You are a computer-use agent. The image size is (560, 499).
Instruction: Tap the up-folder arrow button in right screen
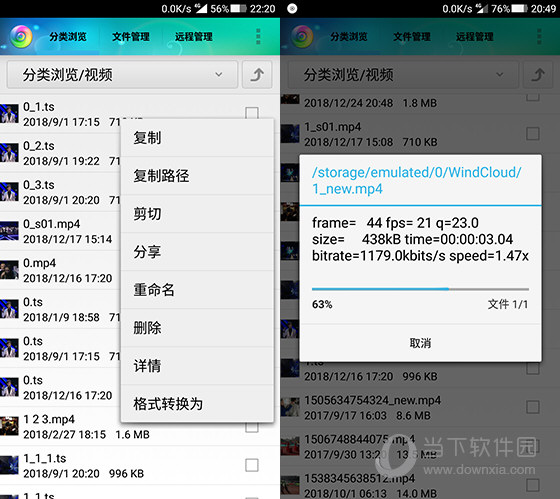pos(538,75)
